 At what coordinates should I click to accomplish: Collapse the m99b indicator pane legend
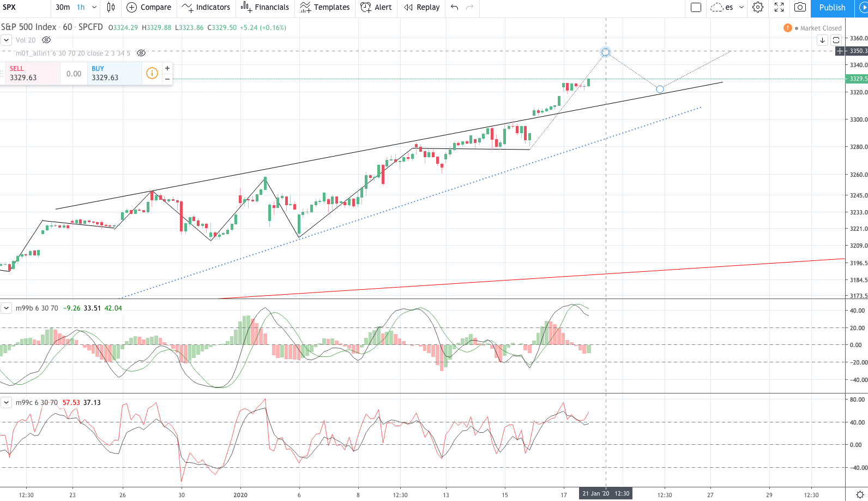tap(6, 308)
